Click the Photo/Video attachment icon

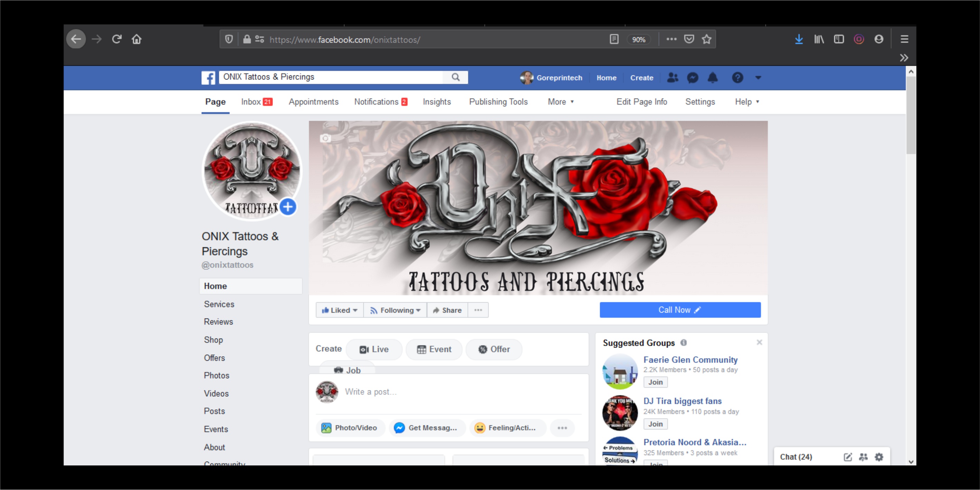[326, 427]
